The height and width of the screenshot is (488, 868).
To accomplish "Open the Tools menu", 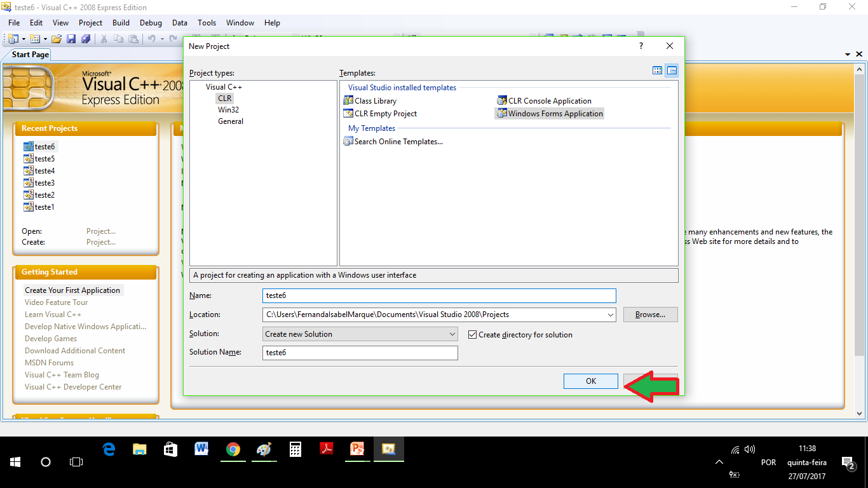I will point(207,23).
